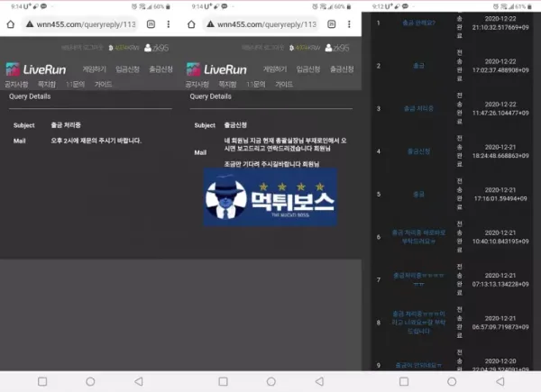Screen dimensions: 541x392
Task: Focus URL bar on 출금신청 subject page
Action: point(262,24)
